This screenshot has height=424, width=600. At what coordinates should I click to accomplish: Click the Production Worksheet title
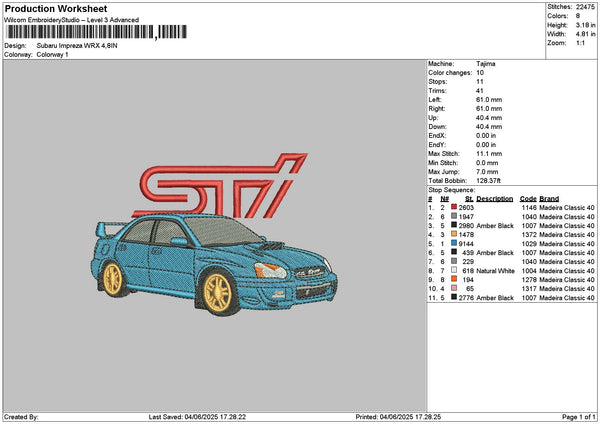pyautogui.click(x=55, y=8)
